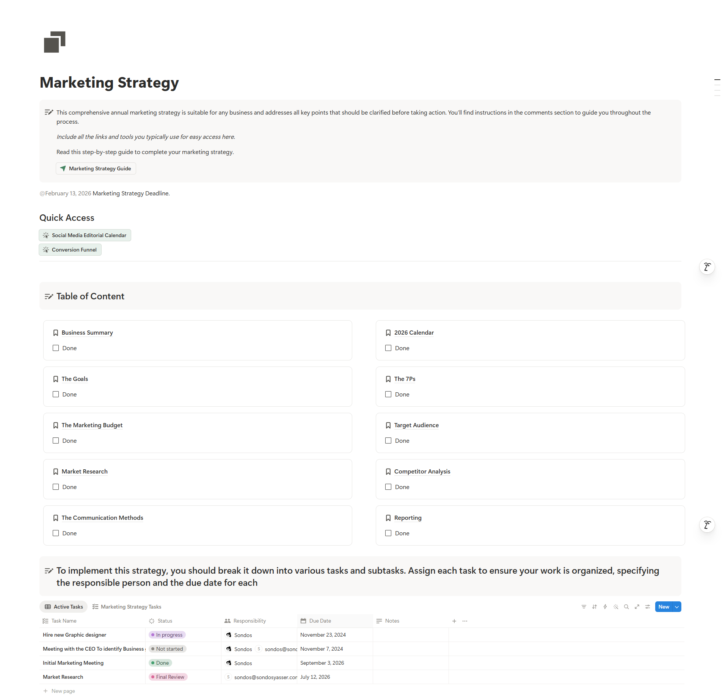Click the bookmark icon beside The Goals

point(56,379)
